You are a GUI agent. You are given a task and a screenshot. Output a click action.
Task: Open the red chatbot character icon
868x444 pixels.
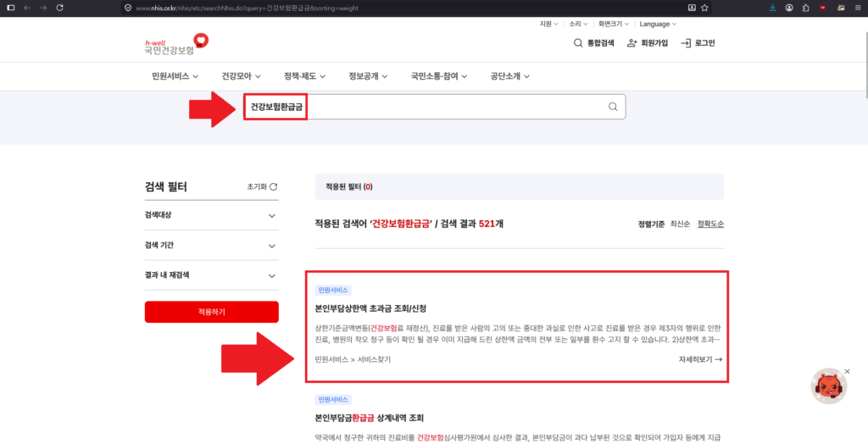(829, 386)
